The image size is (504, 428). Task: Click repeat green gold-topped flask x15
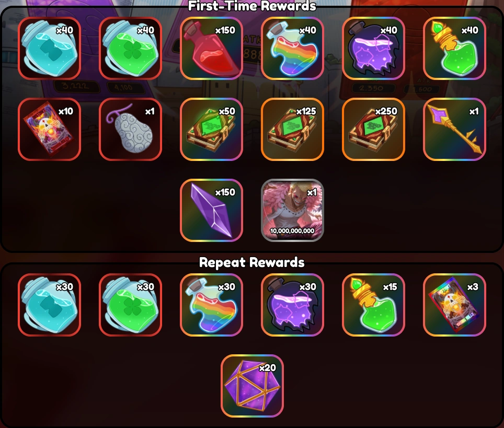coord(373,305)
